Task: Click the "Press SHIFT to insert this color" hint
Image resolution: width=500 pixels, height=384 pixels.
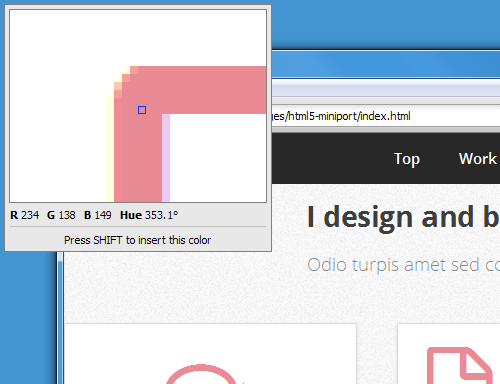Action: click(138, 240)
